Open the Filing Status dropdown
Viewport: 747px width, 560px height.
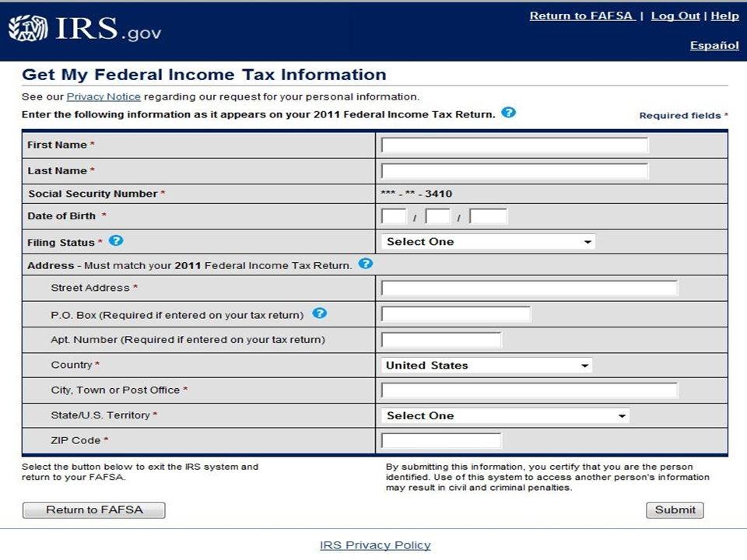(489, 242)
